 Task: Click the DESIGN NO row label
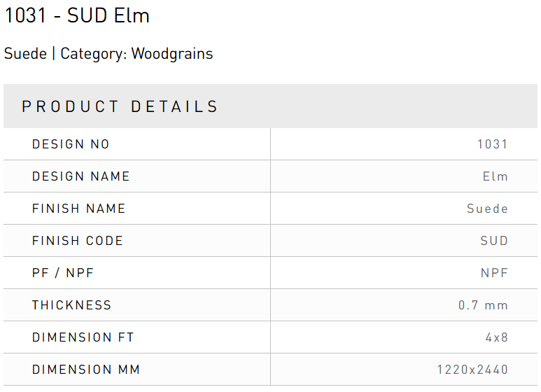(71, 144)
